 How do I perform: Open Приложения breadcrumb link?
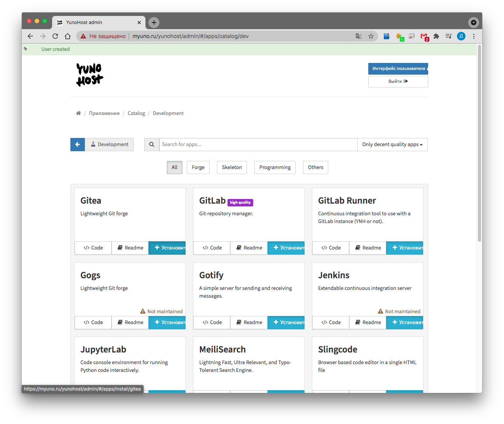104,113
